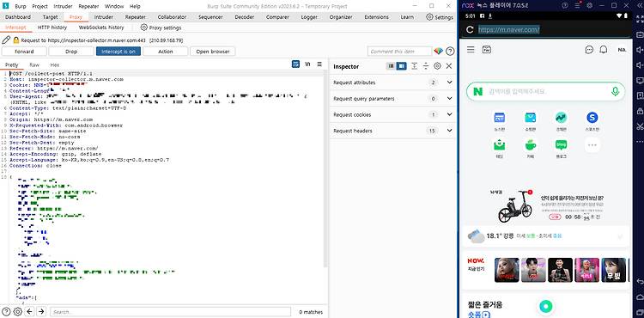Click help icon beside comment field
This screenshot has height=318, width=644.
450,52
